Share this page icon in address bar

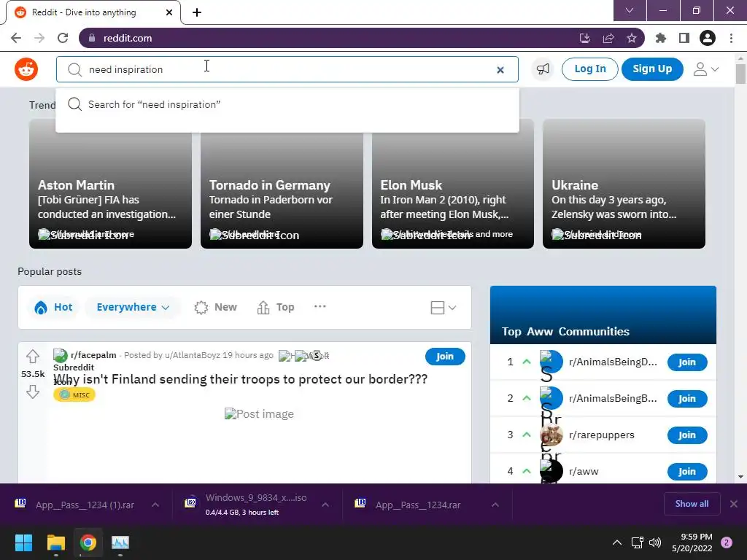(x=608, y=38)
